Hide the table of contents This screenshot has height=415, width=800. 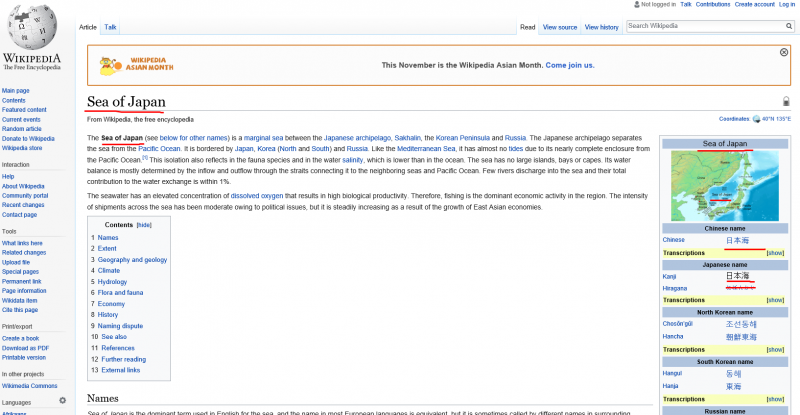[144, 225]
